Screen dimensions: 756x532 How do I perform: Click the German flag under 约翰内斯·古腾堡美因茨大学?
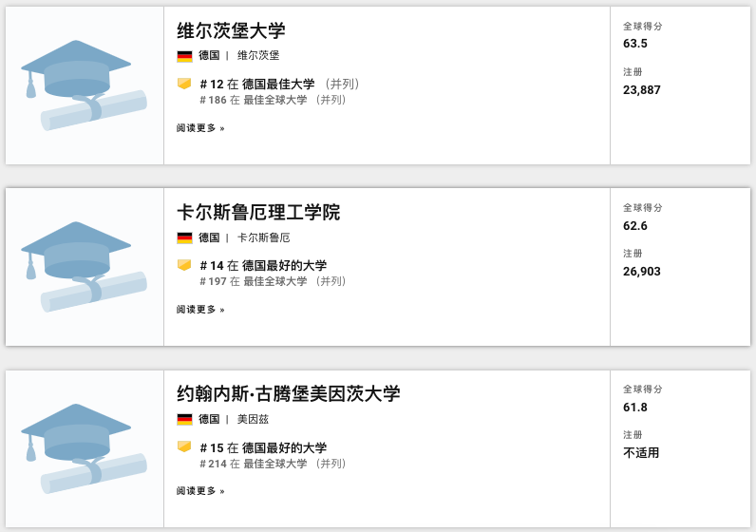point(184,420)
